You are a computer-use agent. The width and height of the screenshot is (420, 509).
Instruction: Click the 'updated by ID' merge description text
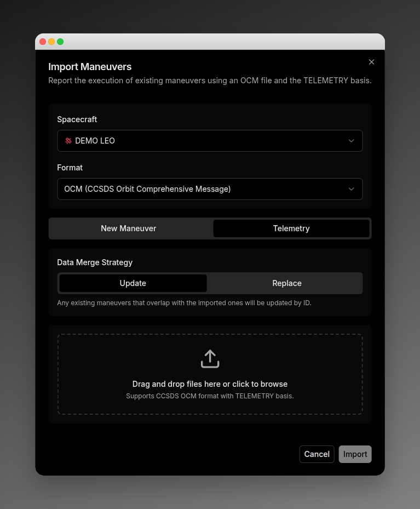184,303
